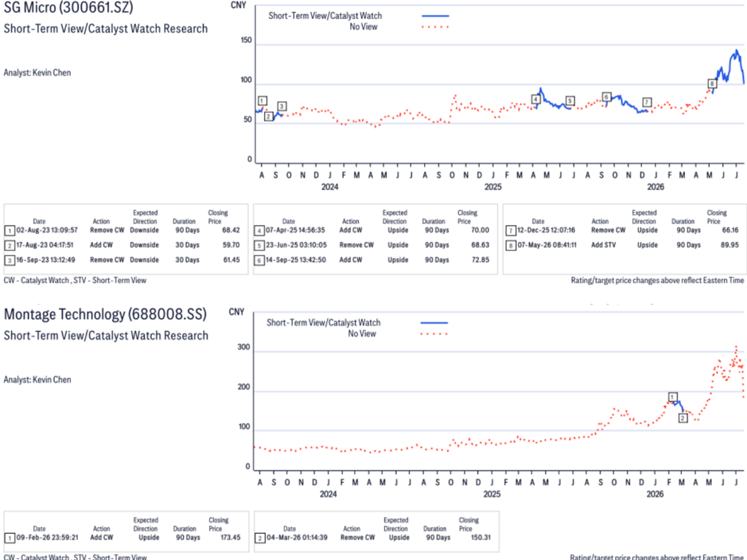Click closing price 70.00
This screenshot has height=560, width=747.
[x=480, y=230]
